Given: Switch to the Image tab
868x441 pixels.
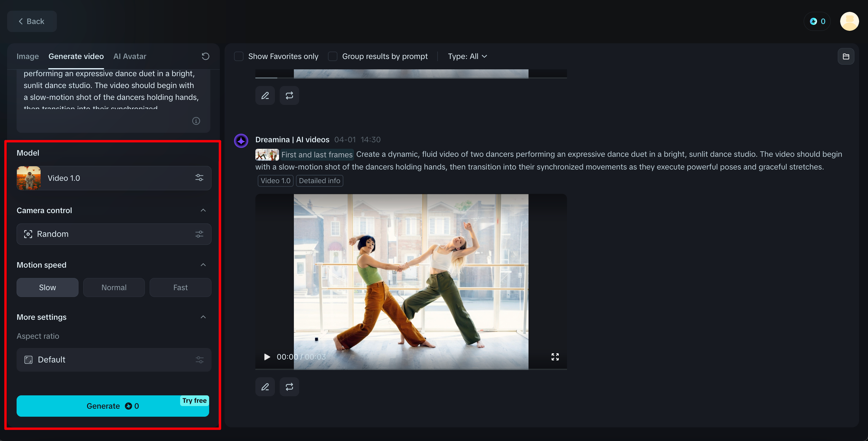Looking at the screenshot, I should (28, 56).
